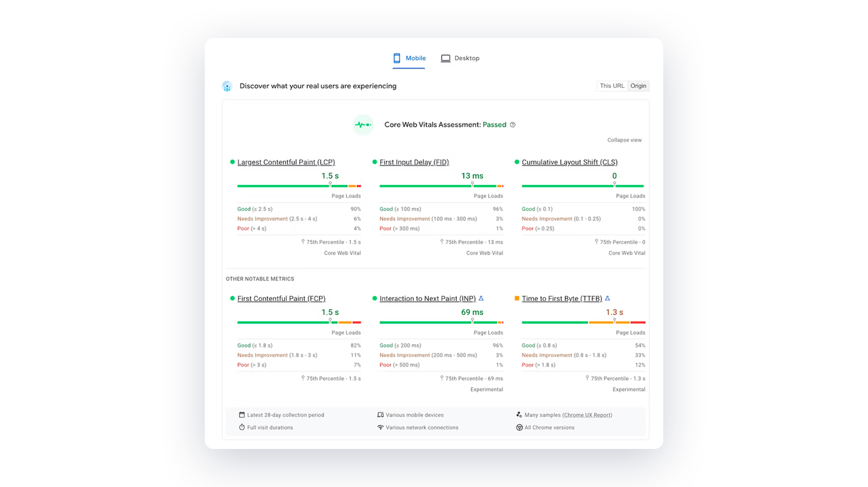The width and height of the screenshot is (868, 487).
Task: Open the Chrome UX Report link
Action: (587, 415)
